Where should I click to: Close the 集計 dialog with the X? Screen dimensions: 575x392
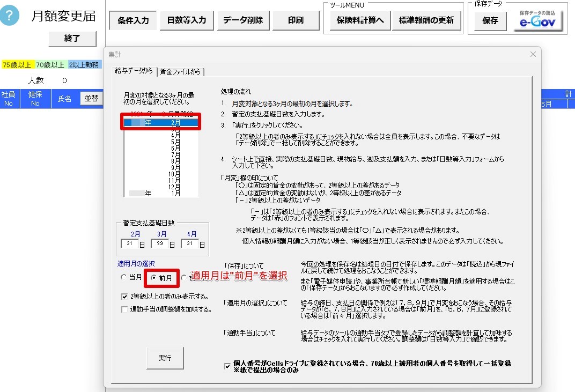pos(533,54)
